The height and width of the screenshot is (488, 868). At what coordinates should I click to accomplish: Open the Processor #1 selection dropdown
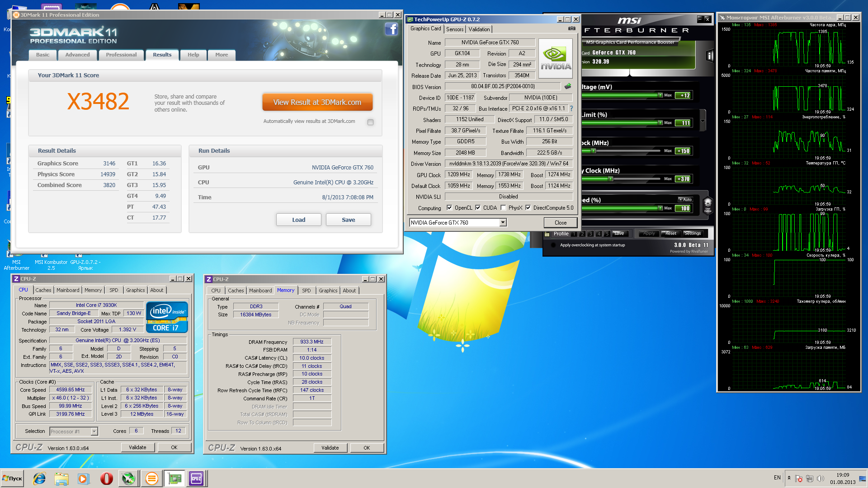(x=94, y=432)
